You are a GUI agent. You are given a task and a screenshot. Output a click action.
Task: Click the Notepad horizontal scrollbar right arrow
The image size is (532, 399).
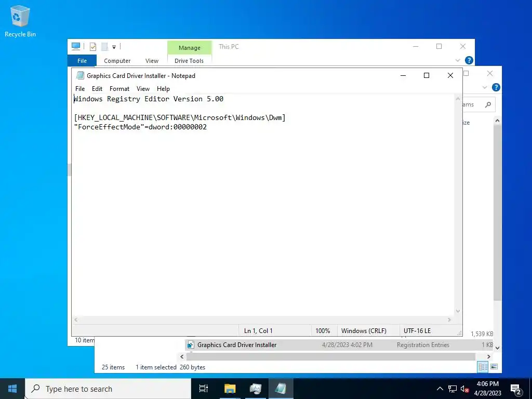click(x=449, y=320)
